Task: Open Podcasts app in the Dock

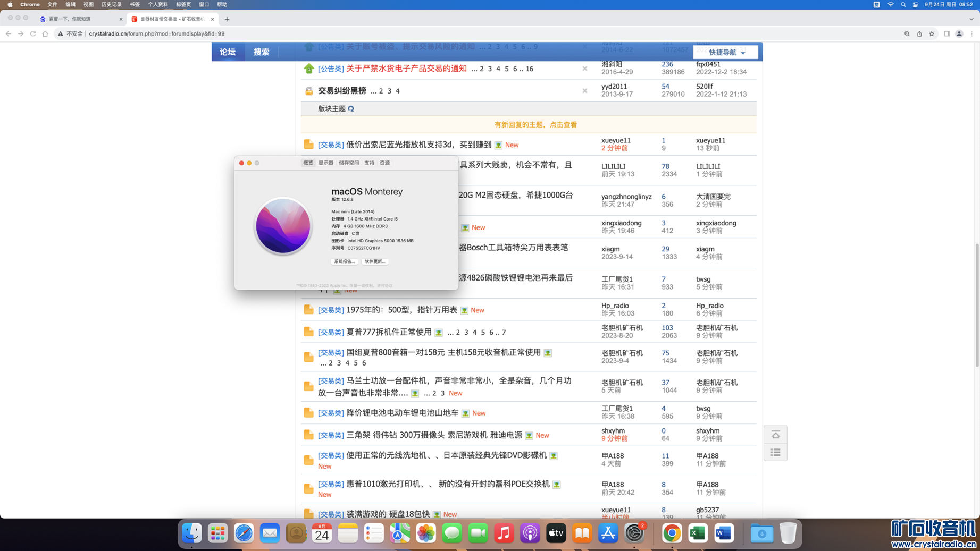Action: 530,533
